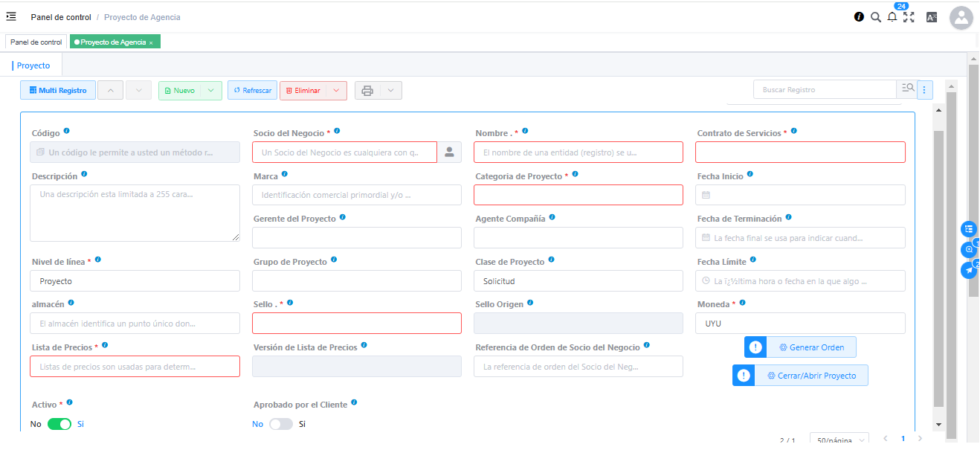Click the user avatar icon

tap(961, 18)
